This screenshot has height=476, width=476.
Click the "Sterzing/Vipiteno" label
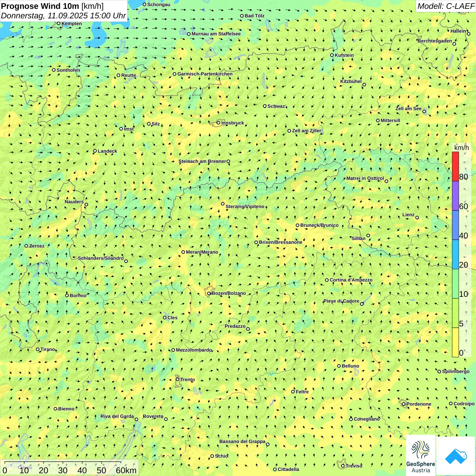[245, 206]
